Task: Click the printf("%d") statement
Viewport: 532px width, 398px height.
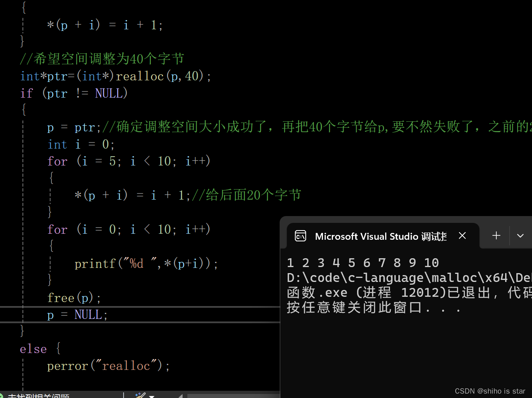Action: click(146, 263)
